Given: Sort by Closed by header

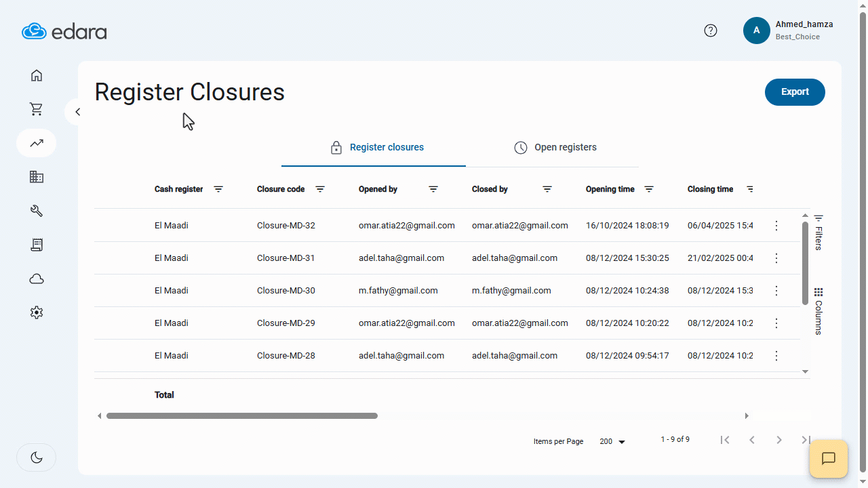Looking at the screenshot, I should (490, 189).
